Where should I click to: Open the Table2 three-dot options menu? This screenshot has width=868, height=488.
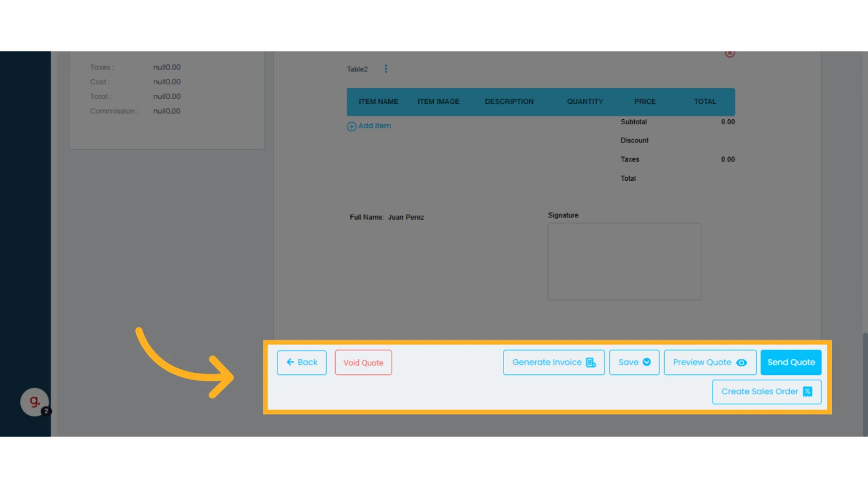386,69
